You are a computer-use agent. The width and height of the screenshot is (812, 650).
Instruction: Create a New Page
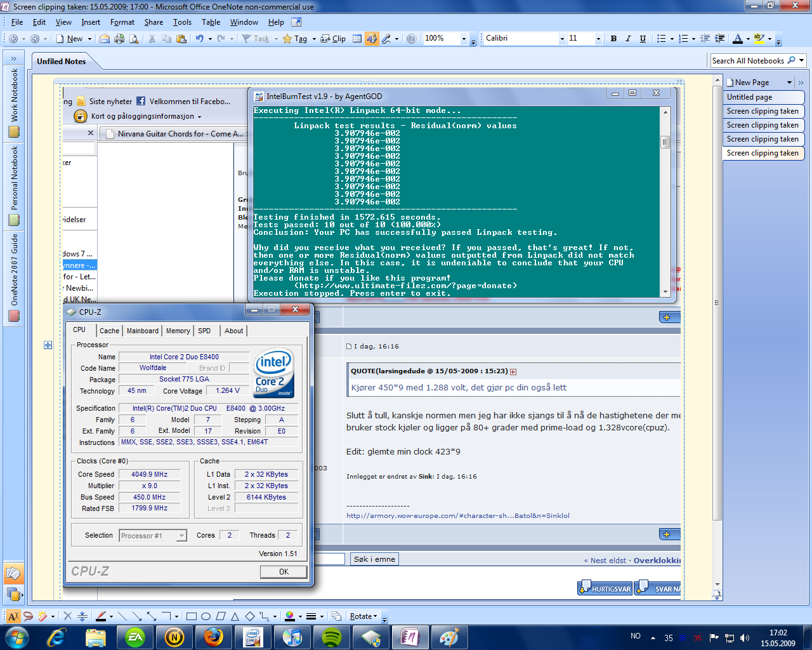point(752,83)
